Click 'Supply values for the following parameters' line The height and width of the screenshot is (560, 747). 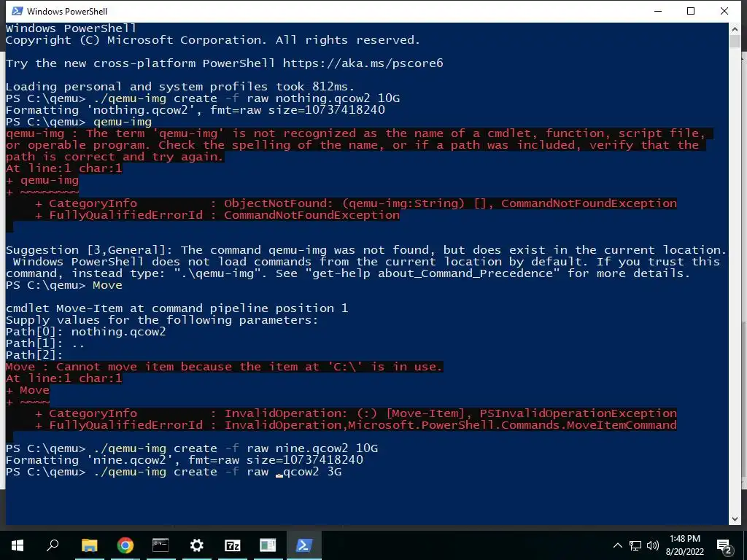point(162,320)
